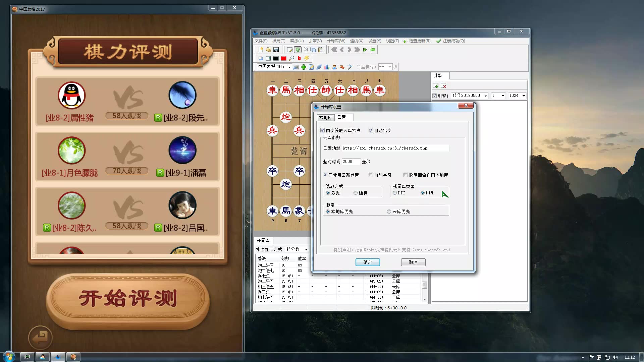Viewport: 644px width, 362px height.
Task: Toggle the green rotate board icon
Action: click(298, 50)
